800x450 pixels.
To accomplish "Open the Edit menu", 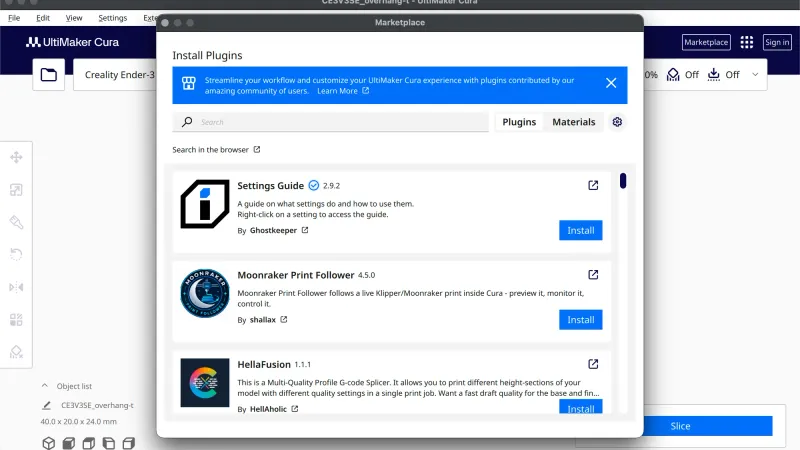I will 43,18.
